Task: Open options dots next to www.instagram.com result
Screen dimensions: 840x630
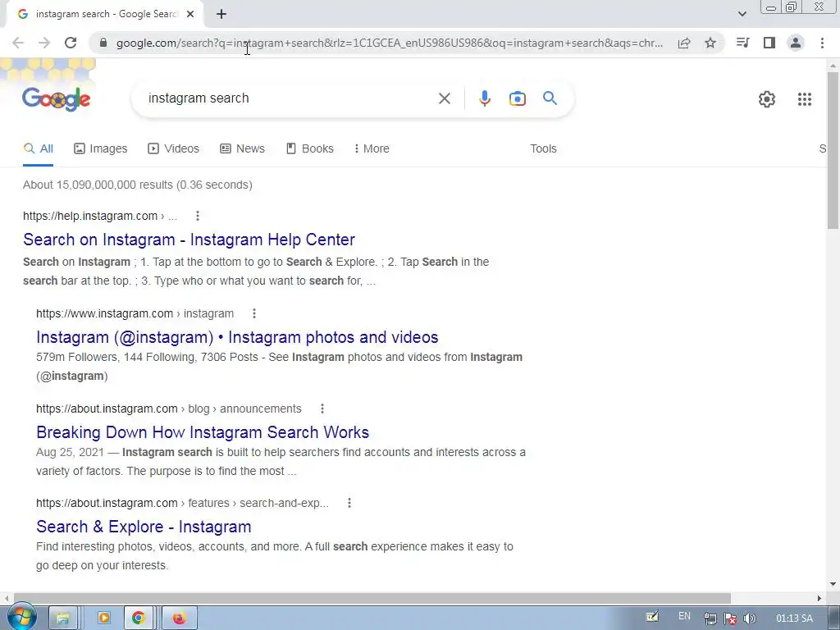Action: tap(254, 313)
